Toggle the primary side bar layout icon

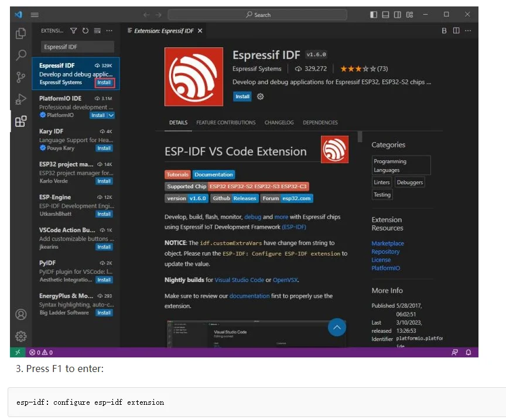point(374,15)
